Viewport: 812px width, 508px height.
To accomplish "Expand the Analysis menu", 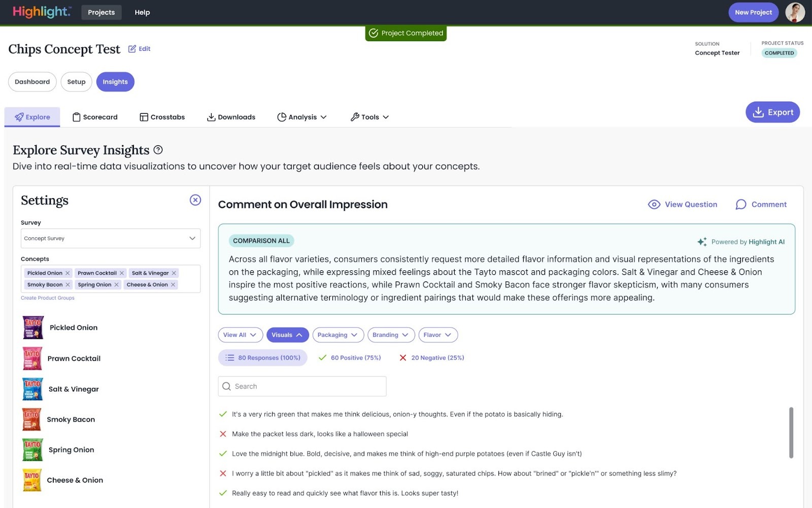I will pos(302,117).
